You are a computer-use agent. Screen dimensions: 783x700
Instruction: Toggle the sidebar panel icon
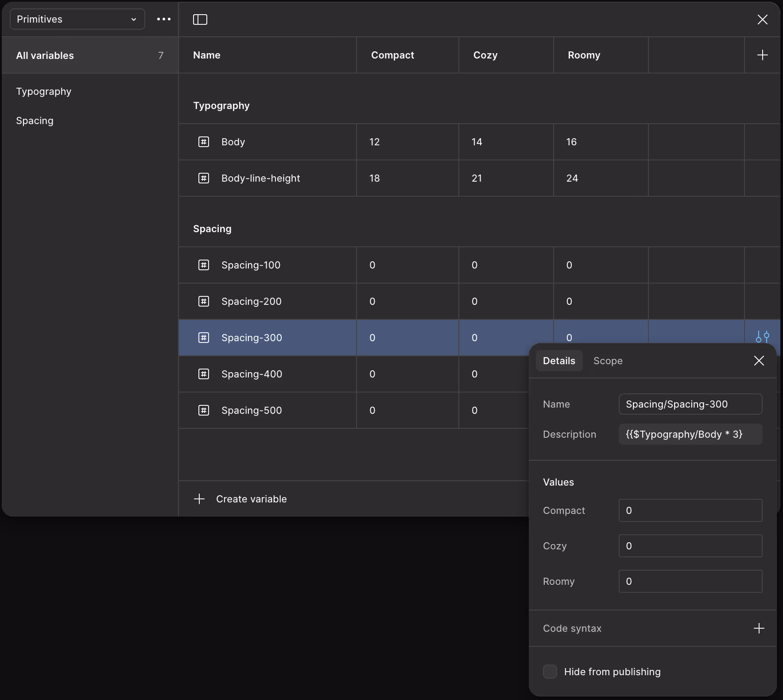200,19
